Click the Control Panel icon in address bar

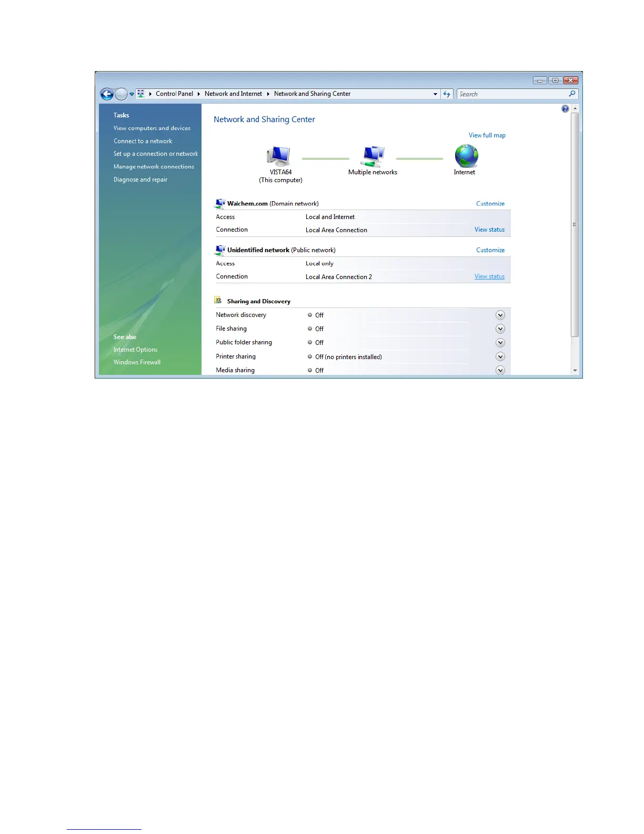pos(141,94)
